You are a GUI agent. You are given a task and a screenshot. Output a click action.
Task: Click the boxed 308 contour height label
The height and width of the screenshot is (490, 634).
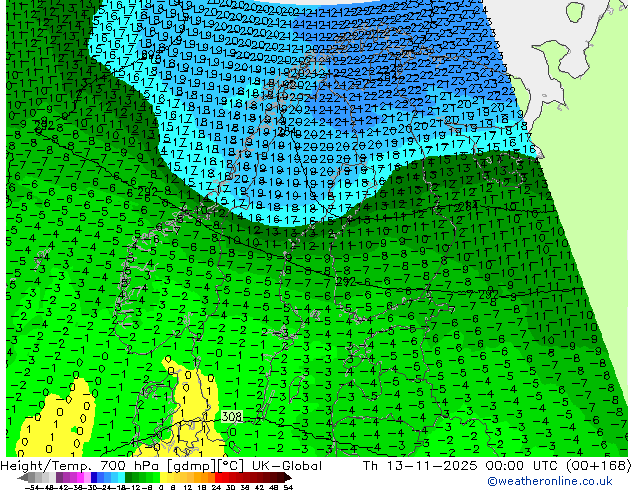click(x=232, y=416)
